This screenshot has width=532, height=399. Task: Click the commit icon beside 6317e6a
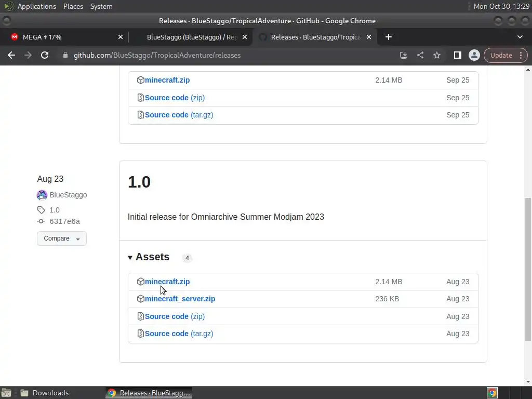(x=41, y=221)
